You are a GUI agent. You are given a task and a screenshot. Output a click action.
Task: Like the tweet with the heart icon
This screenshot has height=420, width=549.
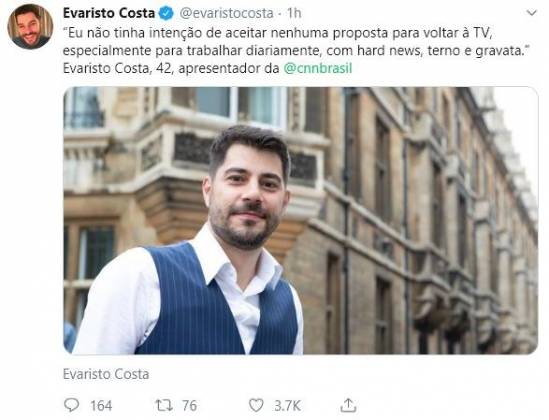pos(256,405)
